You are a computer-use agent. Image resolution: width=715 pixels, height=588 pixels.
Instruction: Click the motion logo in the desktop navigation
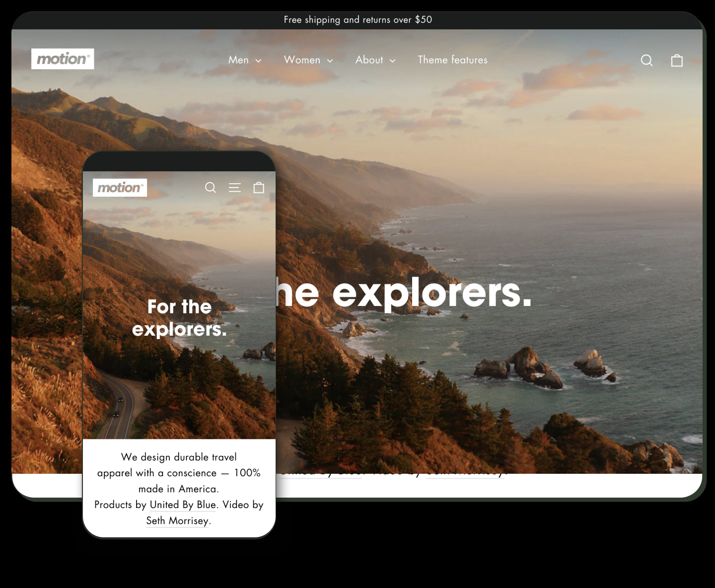coord(63,59)
